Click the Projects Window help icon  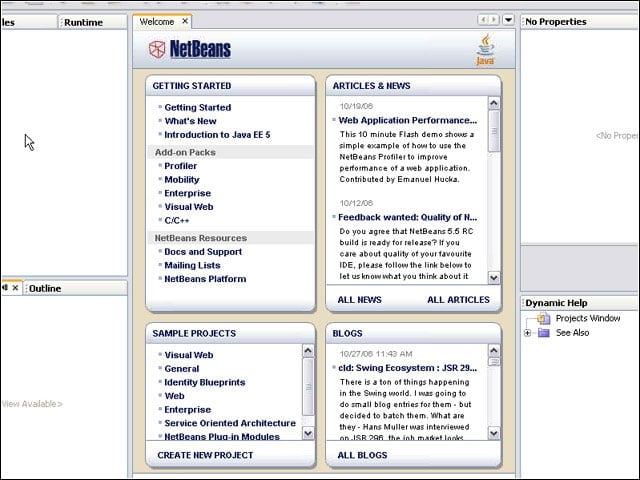click(x=544, y=318)
